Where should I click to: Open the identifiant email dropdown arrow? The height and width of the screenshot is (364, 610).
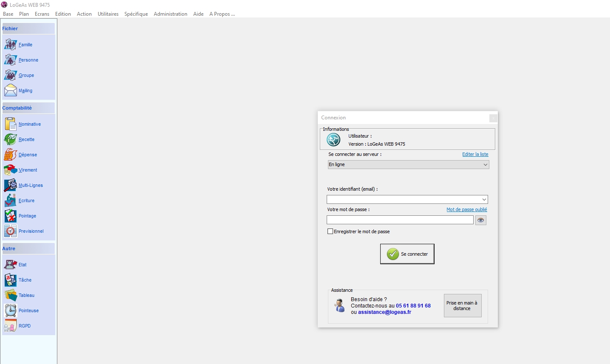click(484, 200)
